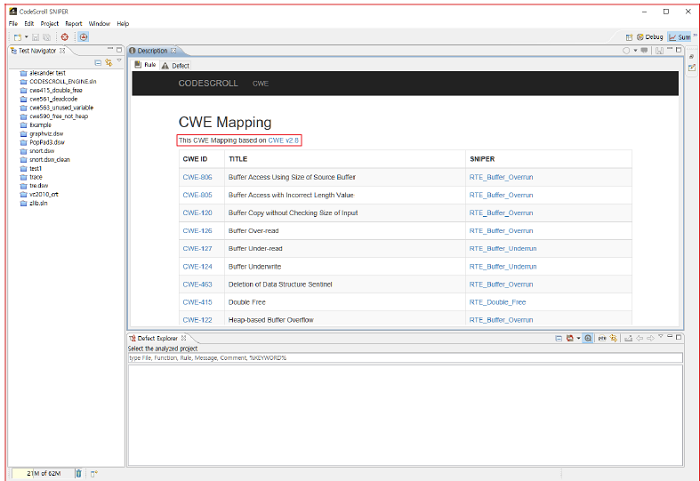
Task: Switch to the Debug perspective
Action: pyautogui.click(x=650, y=37)
